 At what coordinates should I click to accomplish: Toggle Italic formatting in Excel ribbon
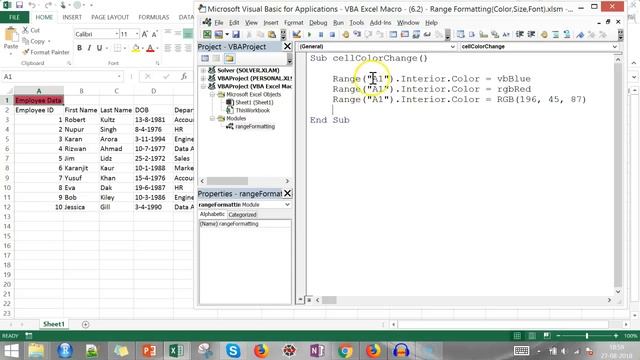(89, 48)
